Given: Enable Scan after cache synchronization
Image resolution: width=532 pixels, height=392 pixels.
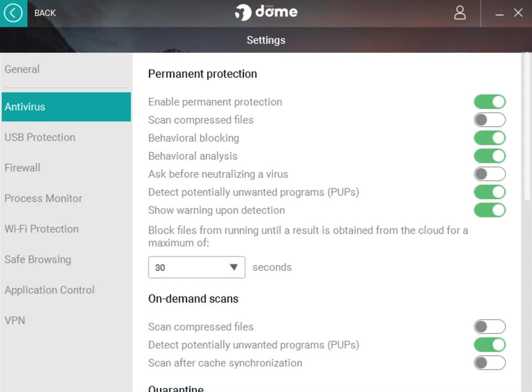Looking at the screenshot, I should pos(490,363).
